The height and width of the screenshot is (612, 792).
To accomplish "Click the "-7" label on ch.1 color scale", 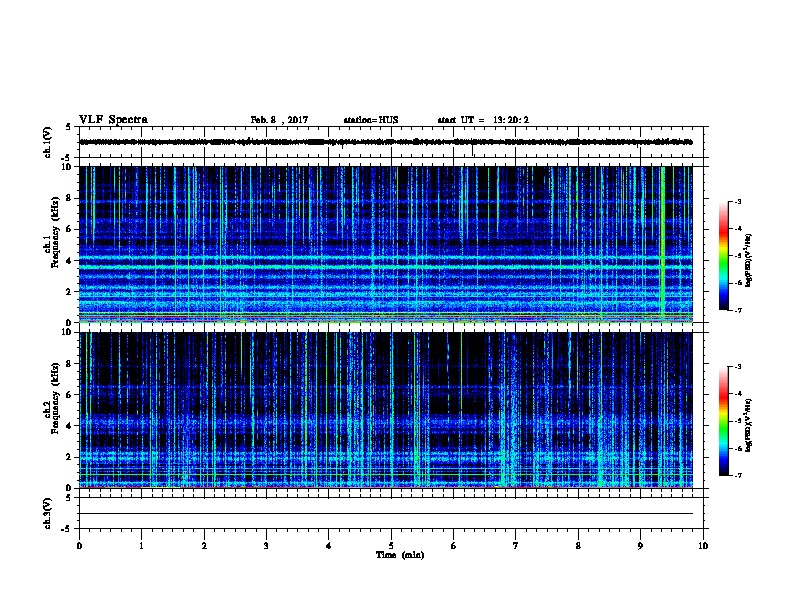I will (737, 310).
